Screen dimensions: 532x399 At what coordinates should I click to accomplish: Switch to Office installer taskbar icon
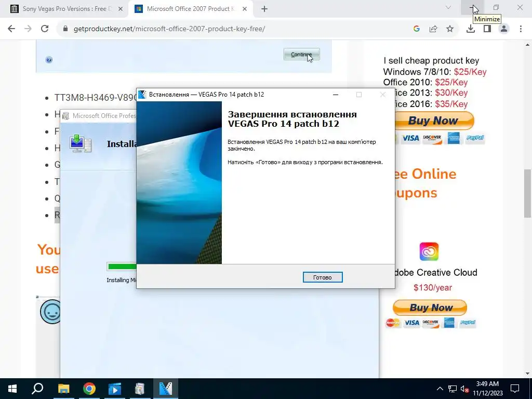pyautogui.click(x=140, y=389)
